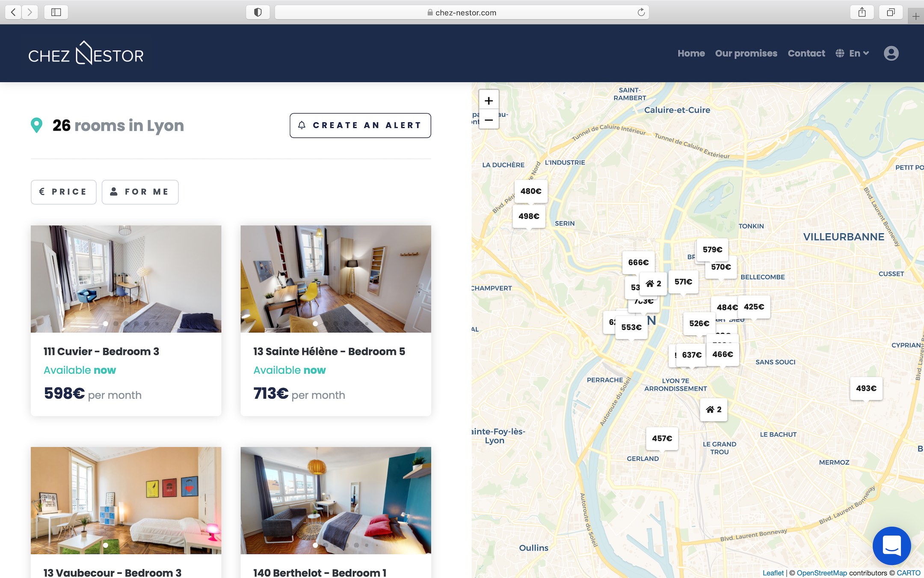The image size is (924, 578).
Task: Go forward with Safari's forward arrow
Action: click(x=30, y=12)
